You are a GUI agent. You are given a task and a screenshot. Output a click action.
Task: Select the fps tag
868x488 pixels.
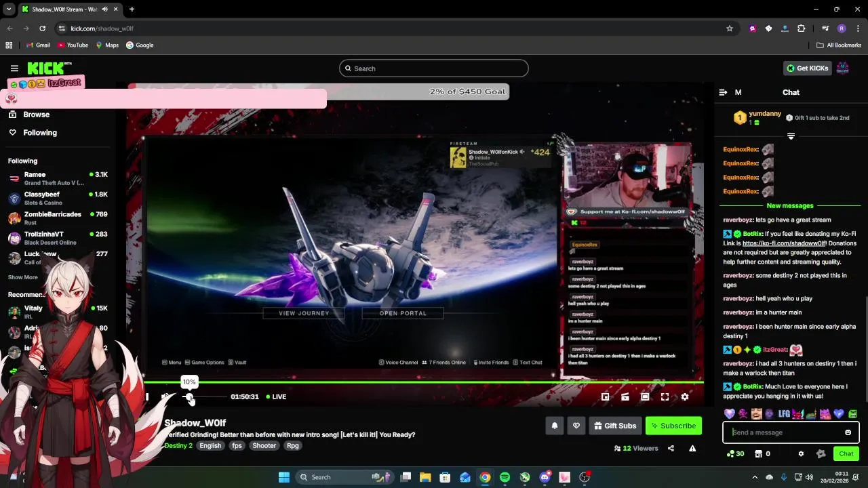pos(237,446)
